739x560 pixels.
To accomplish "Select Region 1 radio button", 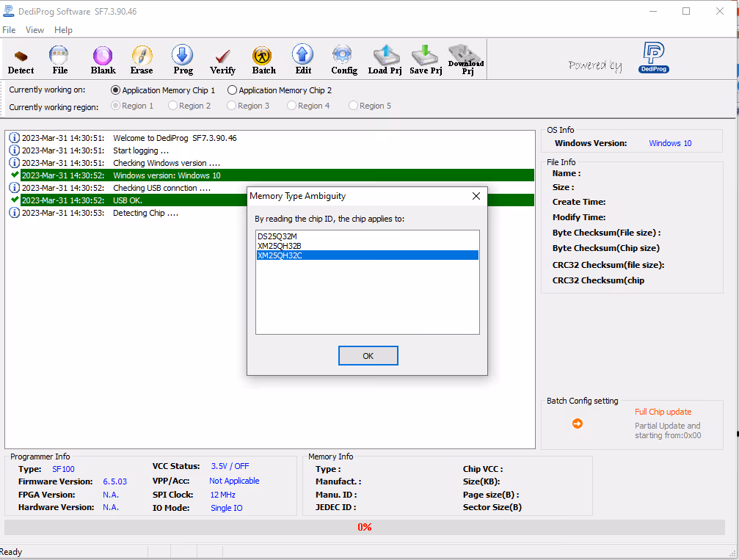I will pos(132,106).
